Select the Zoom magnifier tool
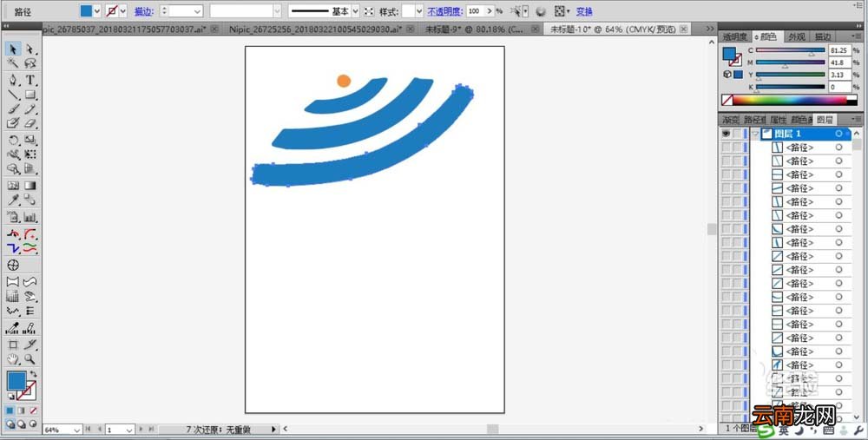Screen dimensions: 868x440 (x=30, y=359)
